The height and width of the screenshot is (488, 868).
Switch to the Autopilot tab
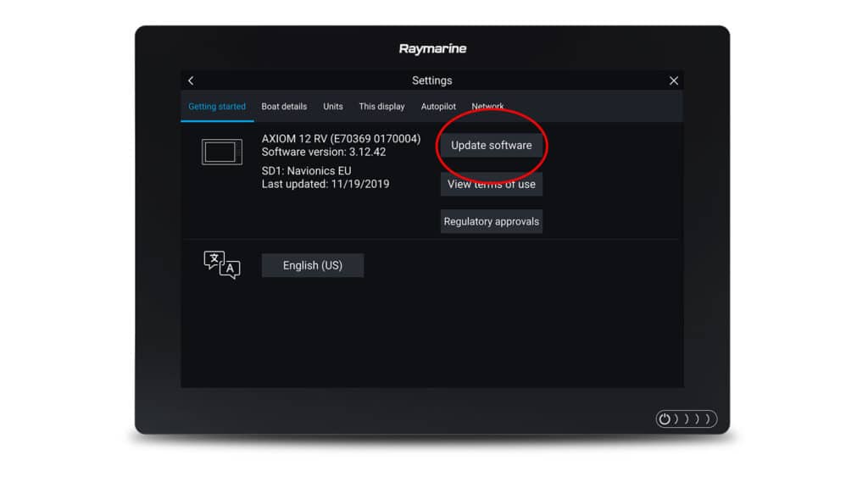pos(438,107)
